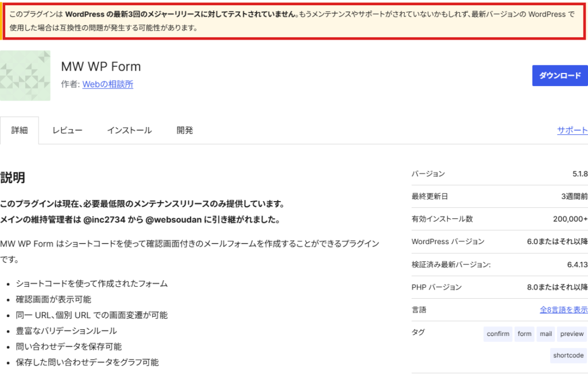
Task: Select the form tag
Action: 524,334
